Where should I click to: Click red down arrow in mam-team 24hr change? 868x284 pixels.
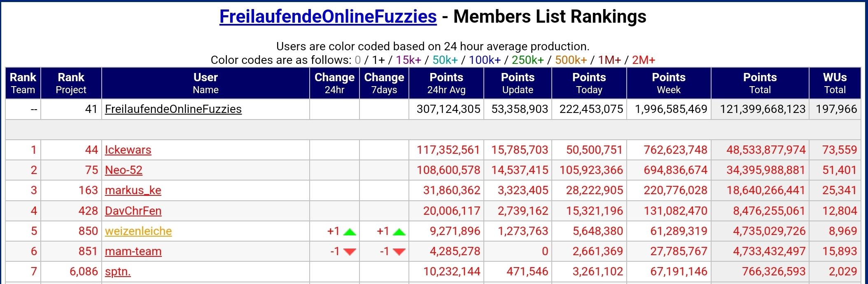click(x=349, y=251)
